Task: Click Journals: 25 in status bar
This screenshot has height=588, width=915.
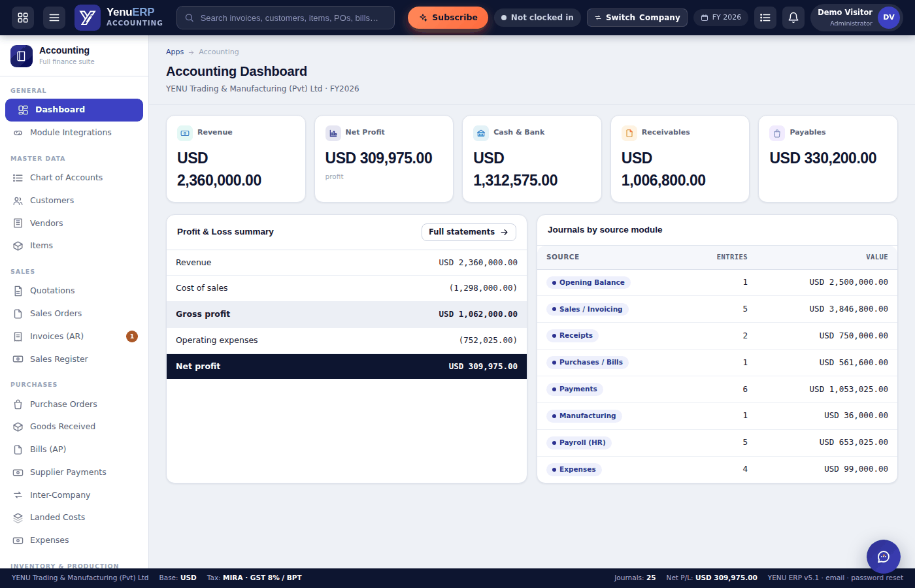Action: coord(635,578)
